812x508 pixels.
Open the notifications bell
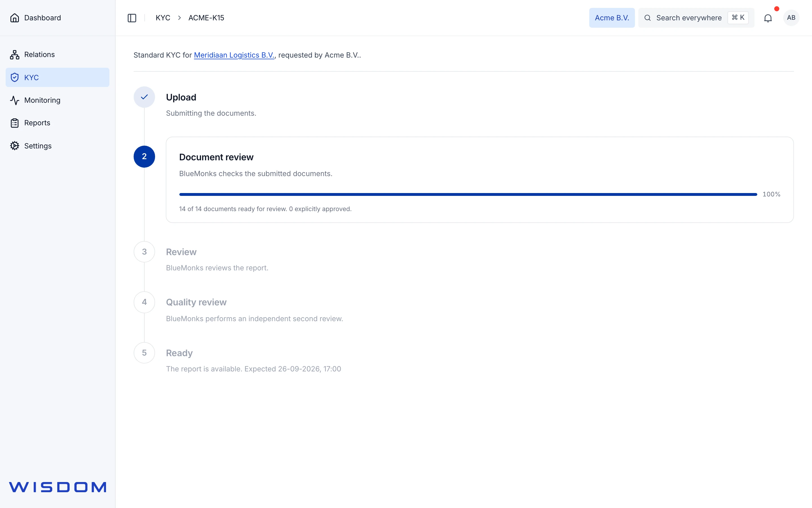[768, 18]
